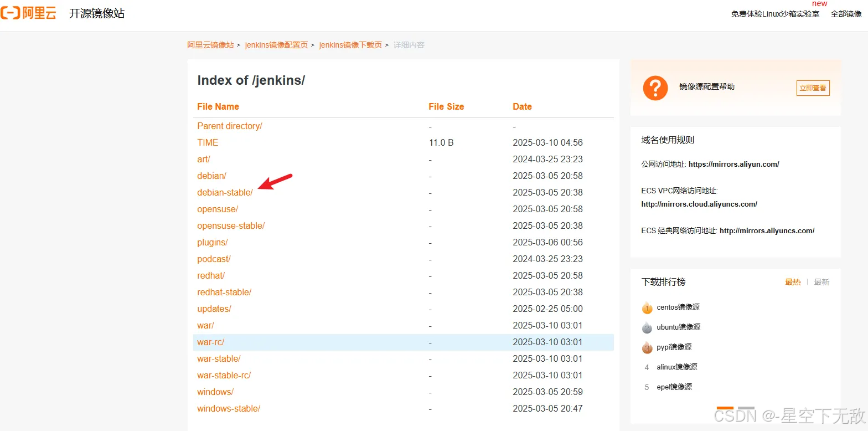868x431 pixels.
Task: Open 免费体验Linux沙箱实验室 link
Action: pos(775,14)
